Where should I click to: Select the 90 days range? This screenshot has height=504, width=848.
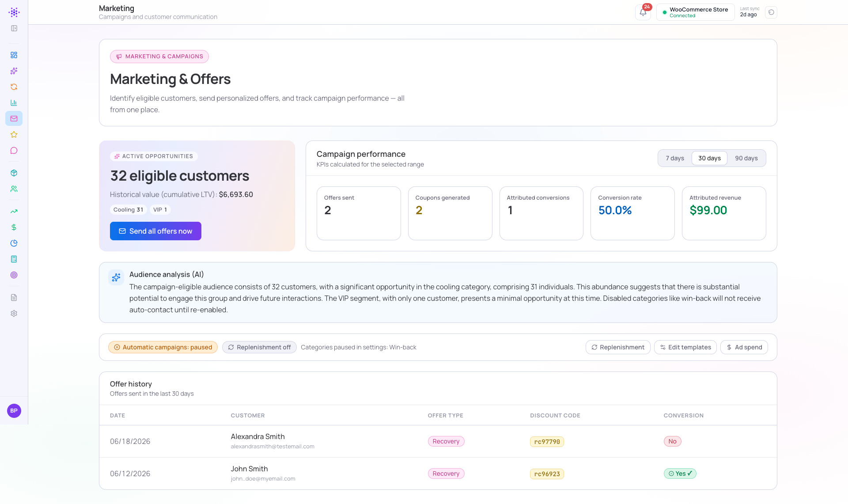pyautogui.click(x=746, y=158)
